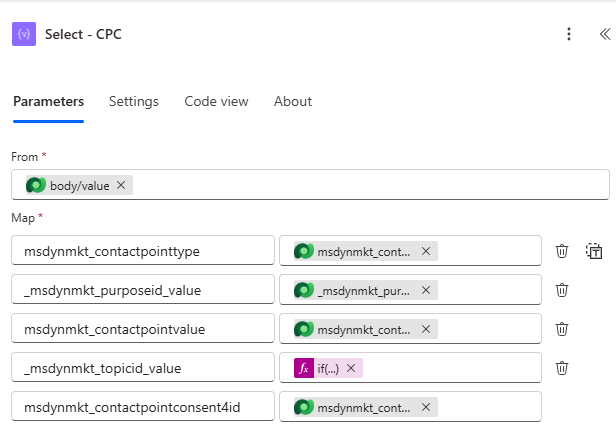Switch Map to text mode
The height and width of the screenshot is (432, 616).
pos(594,251)
